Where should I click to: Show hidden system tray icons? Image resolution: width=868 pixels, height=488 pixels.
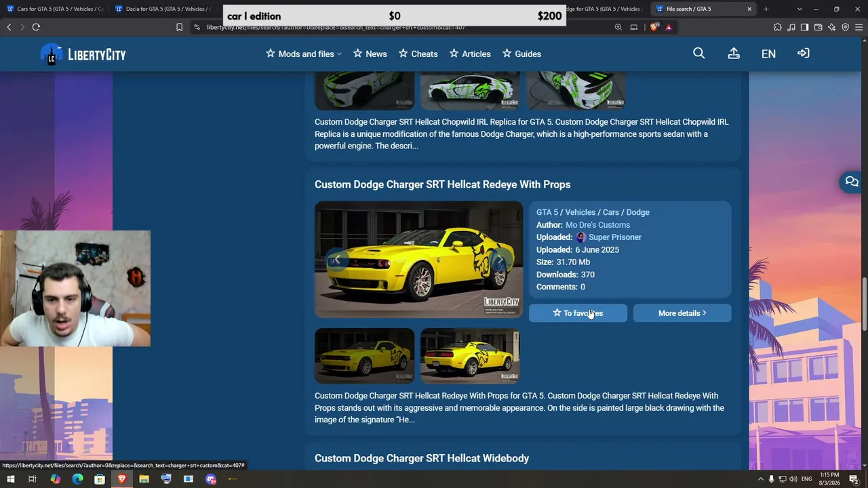coord(760,479)
